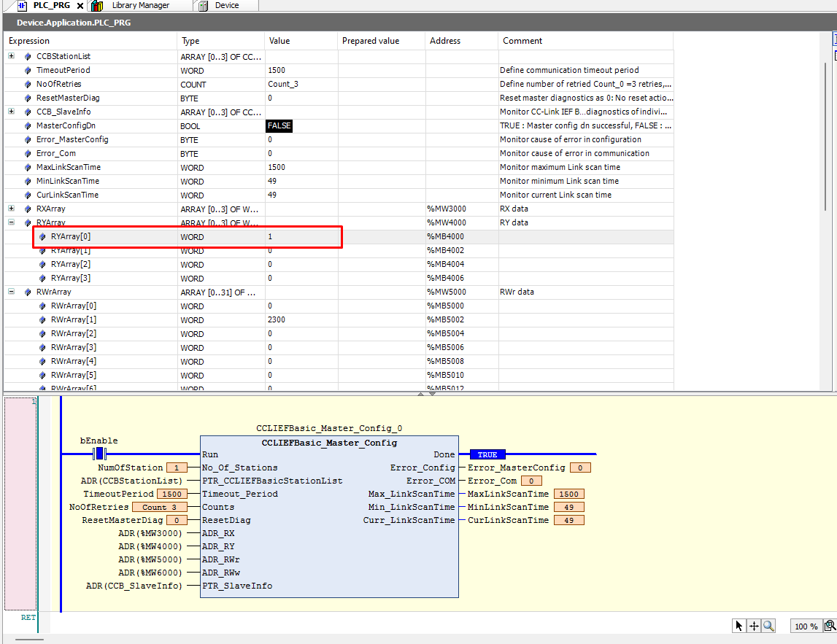Click the TimeoutPeriod inline value 1500

172,494
